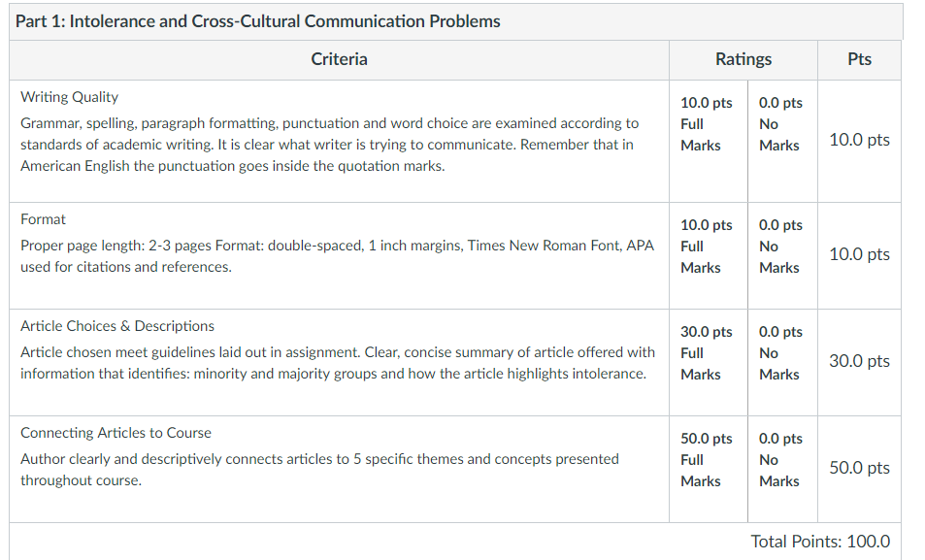Click the 30.0 pts points cell
925x560 pixels.
coord(860,361)
